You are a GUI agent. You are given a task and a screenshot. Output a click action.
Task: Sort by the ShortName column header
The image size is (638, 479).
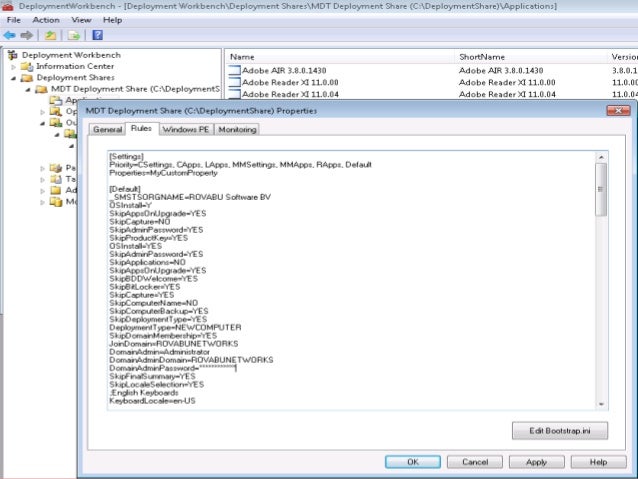(531, 57)
